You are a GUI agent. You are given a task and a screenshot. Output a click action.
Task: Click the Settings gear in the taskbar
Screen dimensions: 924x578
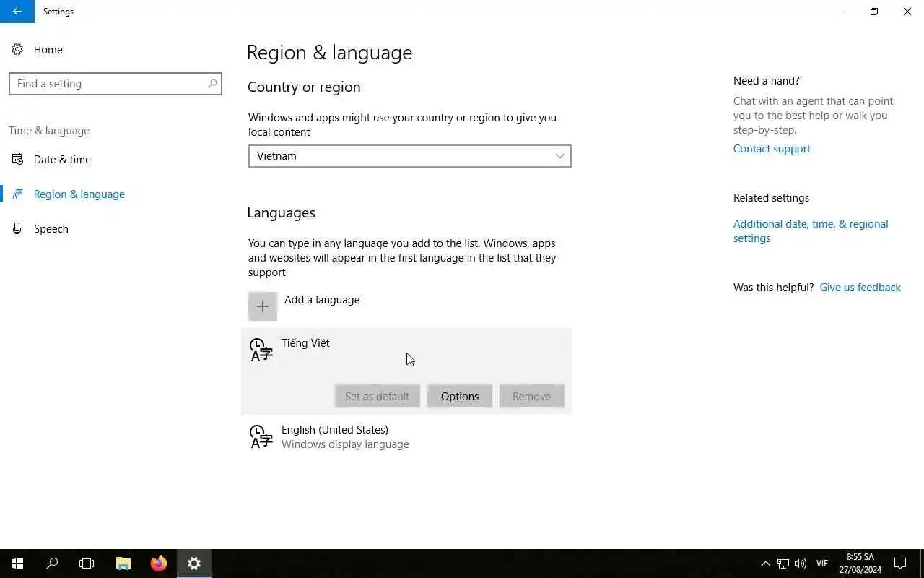193,564
